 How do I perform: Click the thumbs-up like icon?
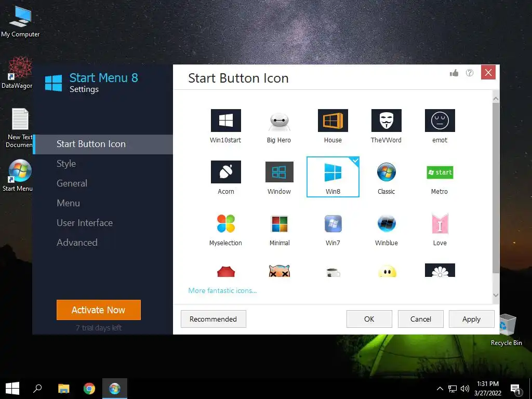coord(454,73)
